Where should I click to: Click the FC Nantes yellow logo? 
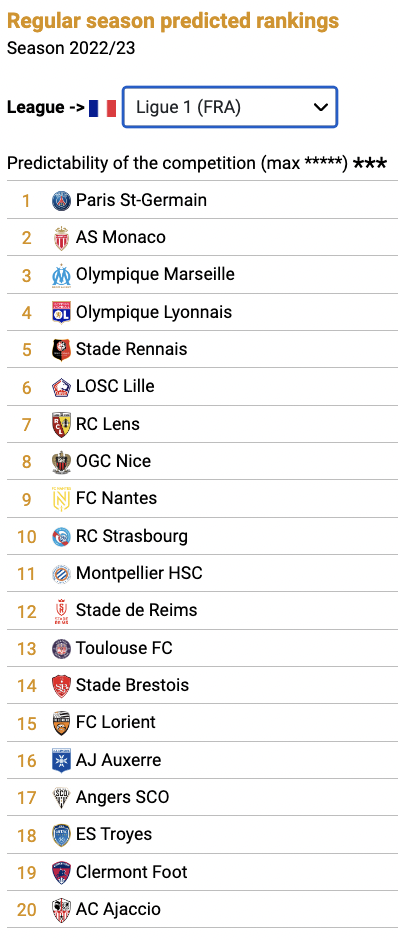click(x=61, y=499)
